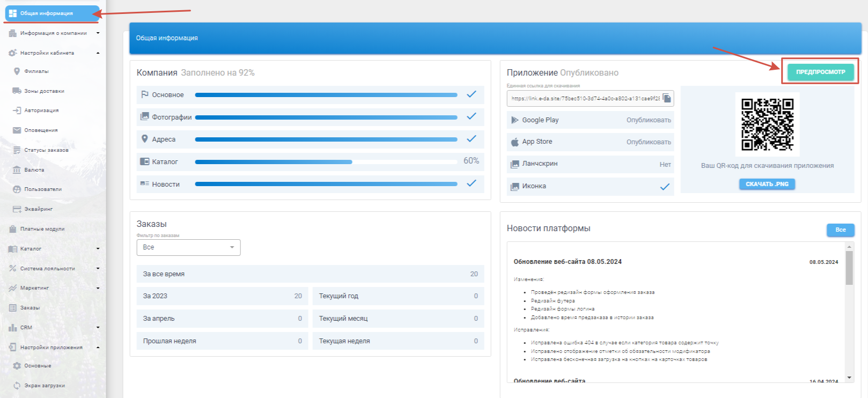The width and height of the screenshot is (868, 398).
Task: Click the Оповещения envelope icon
Action: 17,130
